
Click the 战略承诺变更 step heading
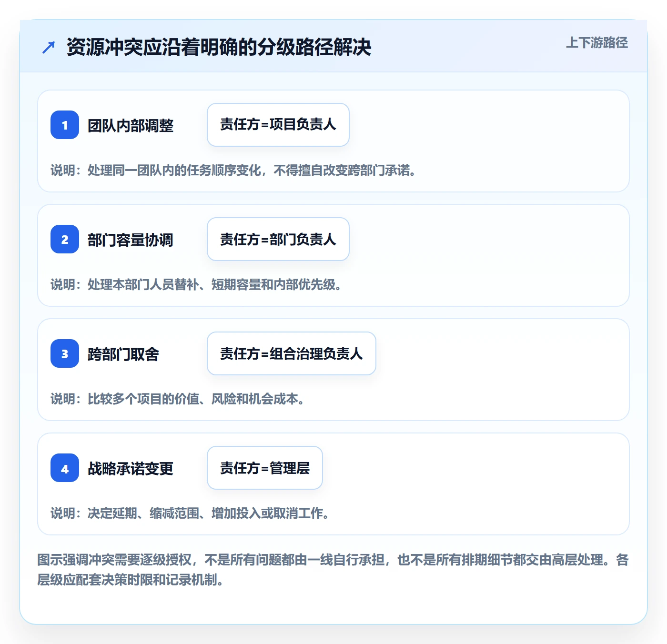point(131,469)
